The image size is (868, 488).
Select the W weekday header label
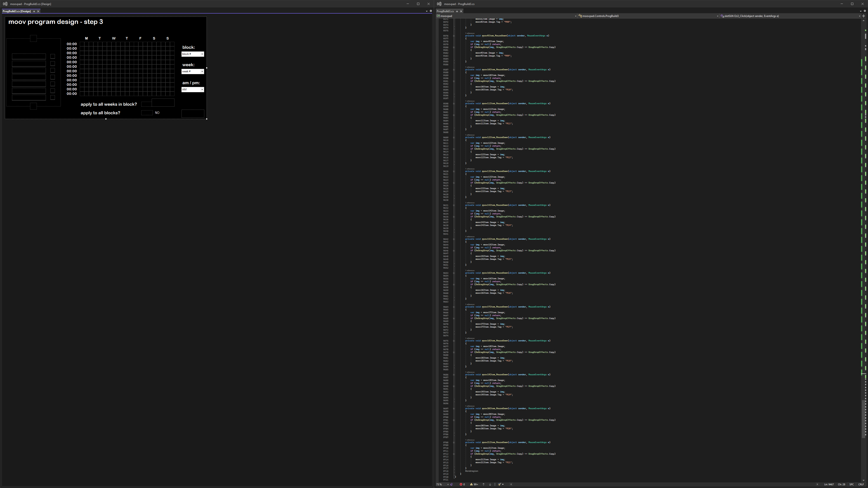coord(113,38)
